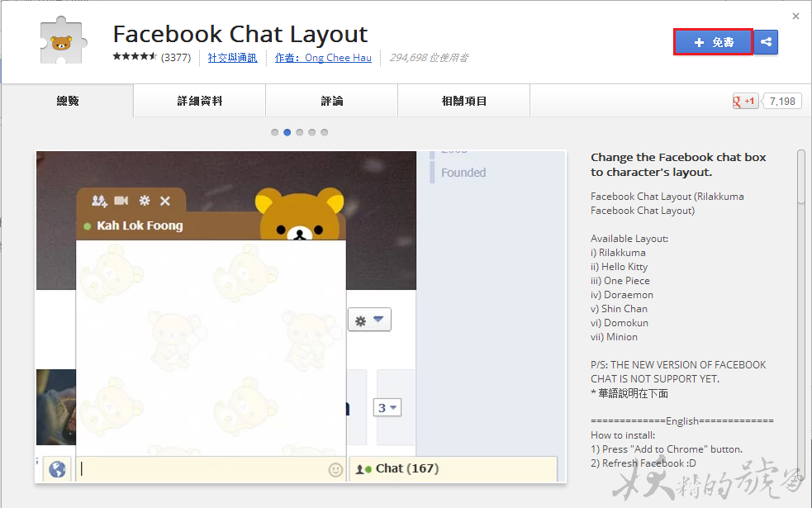Select the fourth screenshot carousel dot
The image size is (812, 508).
pos(311,132)
